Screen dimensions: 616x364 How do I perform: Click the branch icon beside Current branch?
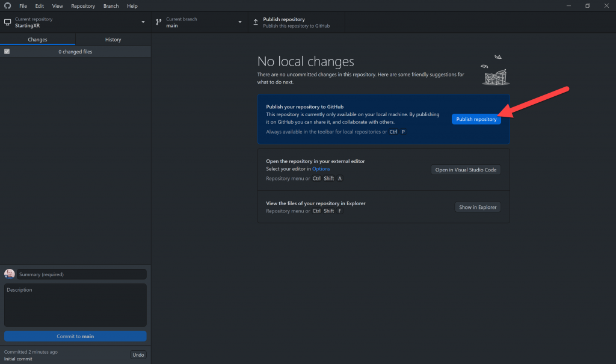(159, 22)
